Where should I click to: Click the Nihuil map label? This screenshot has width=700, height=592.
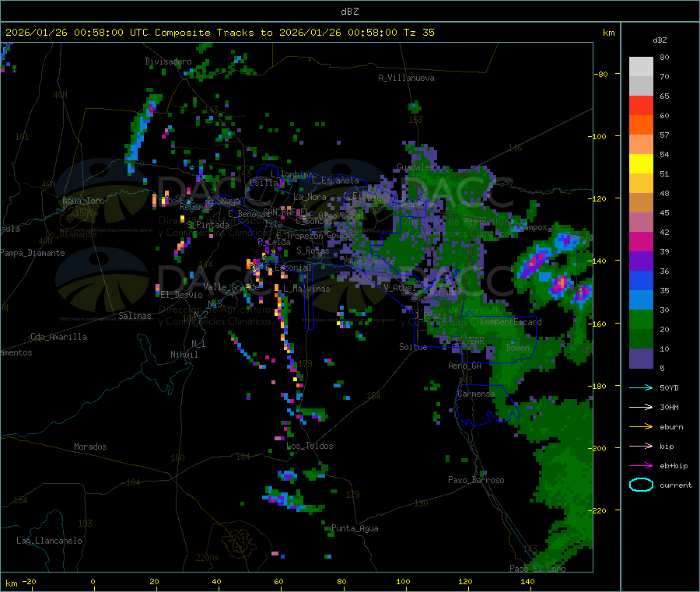pos(184,355)
